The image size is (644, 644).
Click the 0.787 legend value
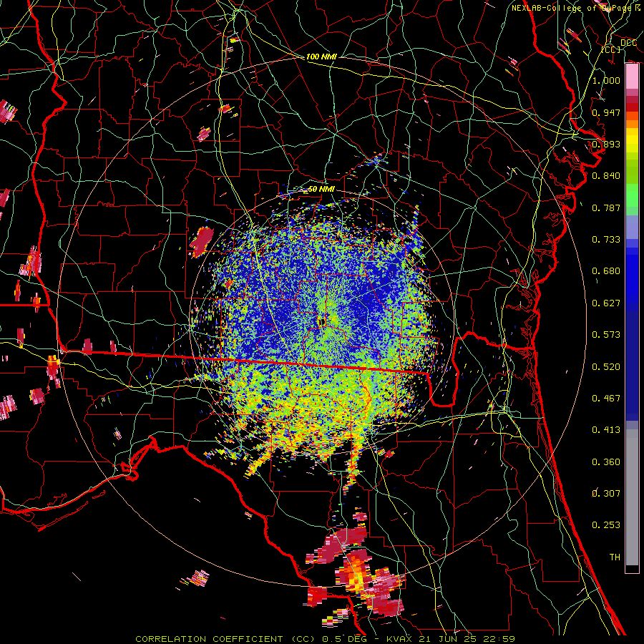(x=606, y=208)
